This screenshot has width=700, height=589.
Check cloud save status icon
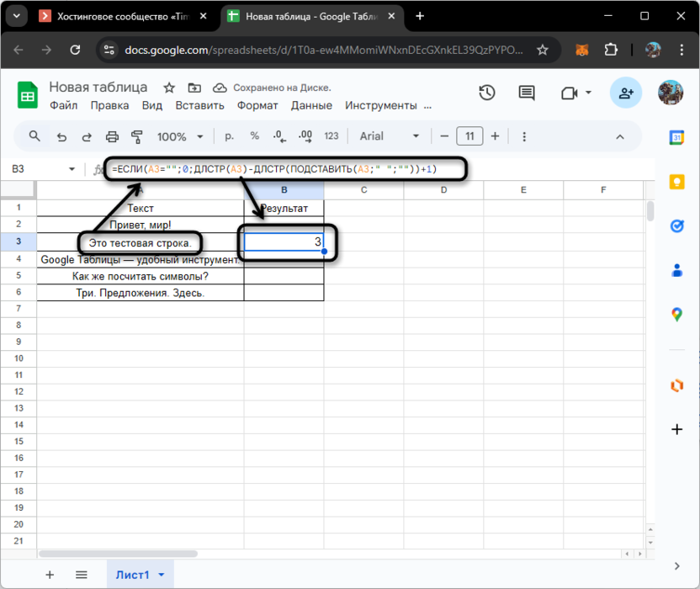click(220, 88)
